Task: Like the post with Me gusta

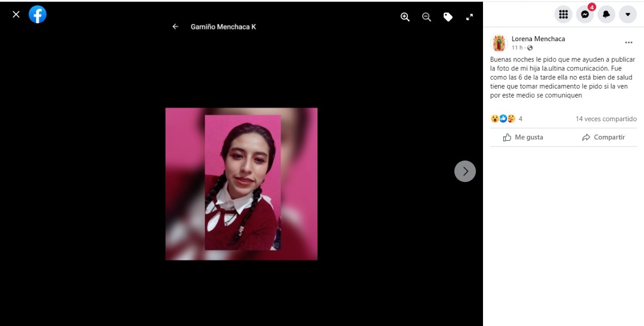Action: pyautogui.click(x=523, y=137)
